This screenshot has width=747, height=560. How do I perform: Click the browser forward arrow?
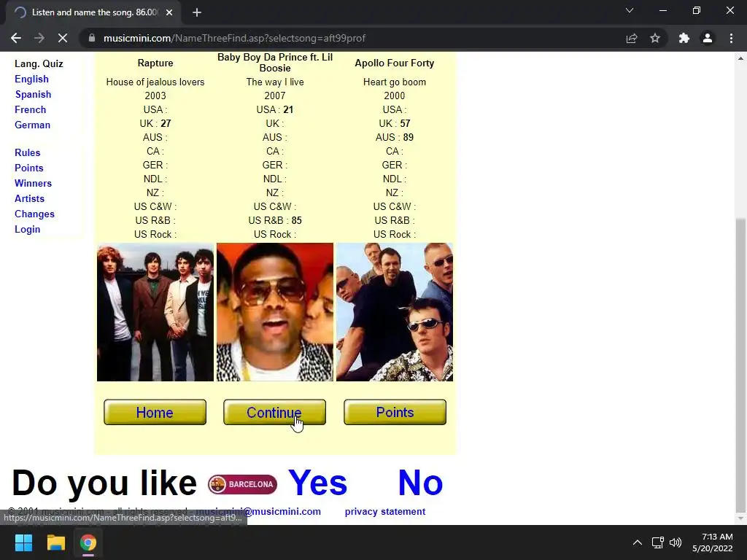39,38
